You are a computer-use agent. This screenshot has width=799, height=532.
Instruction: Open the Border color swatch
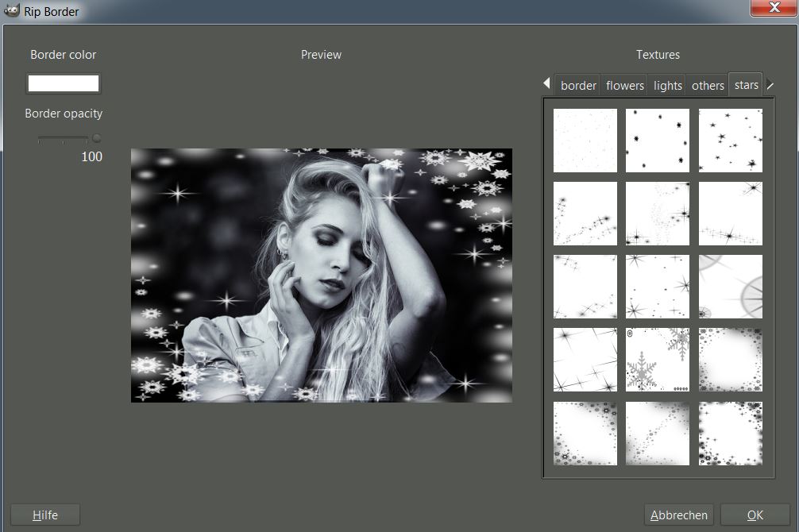coord(64,83)
